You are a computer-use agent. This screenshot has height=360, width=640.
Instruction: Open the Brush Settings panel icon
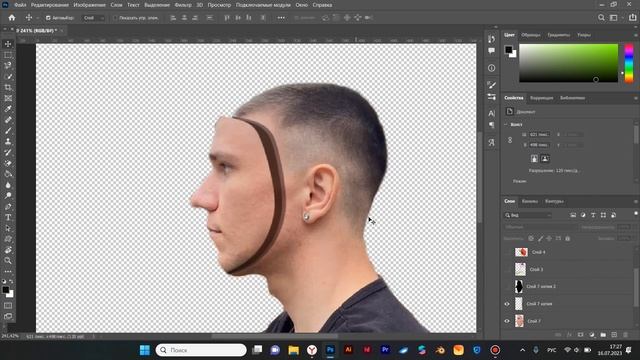click(x=491, y=85)
